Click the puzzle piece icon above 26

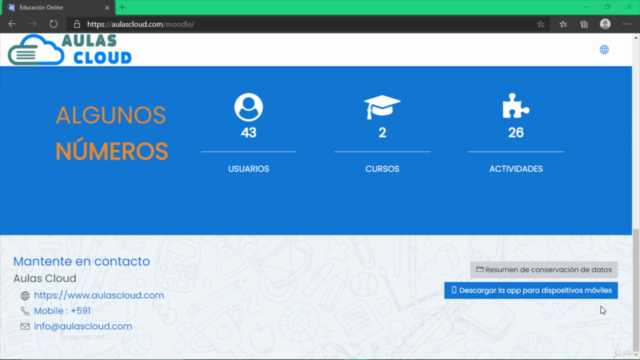pyautogui.click(x=516, y=106)
